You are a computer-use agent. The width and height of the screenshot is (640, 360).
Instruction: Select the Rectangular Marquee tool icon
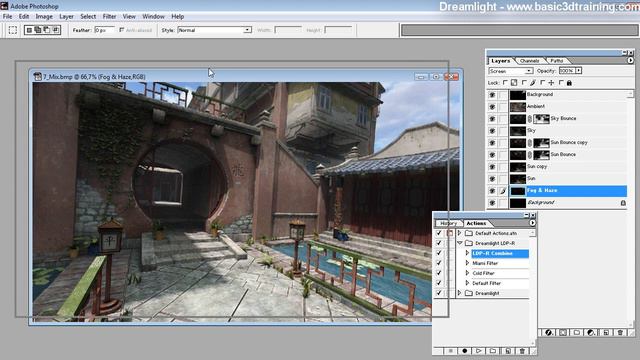pos(13,30)
